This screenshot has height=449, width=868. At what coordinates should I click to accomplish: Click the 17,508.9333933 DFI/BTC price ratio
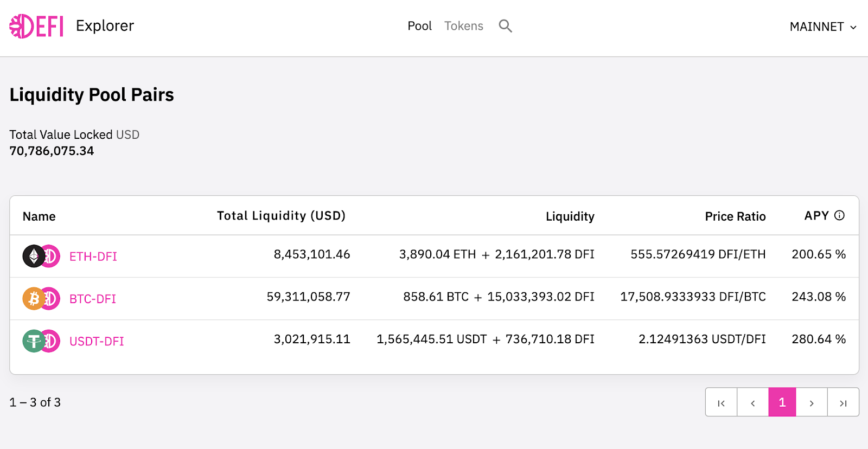click(693, 297)
